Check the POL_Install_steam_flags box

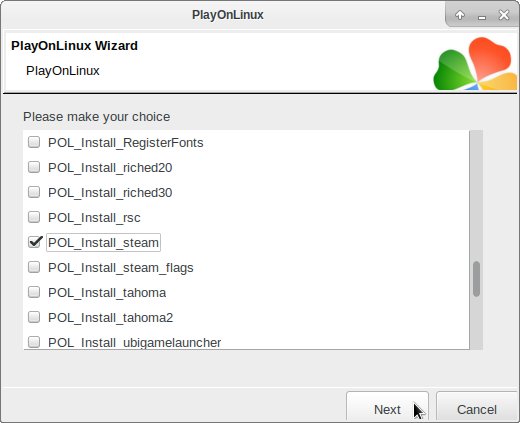(34, 267)
